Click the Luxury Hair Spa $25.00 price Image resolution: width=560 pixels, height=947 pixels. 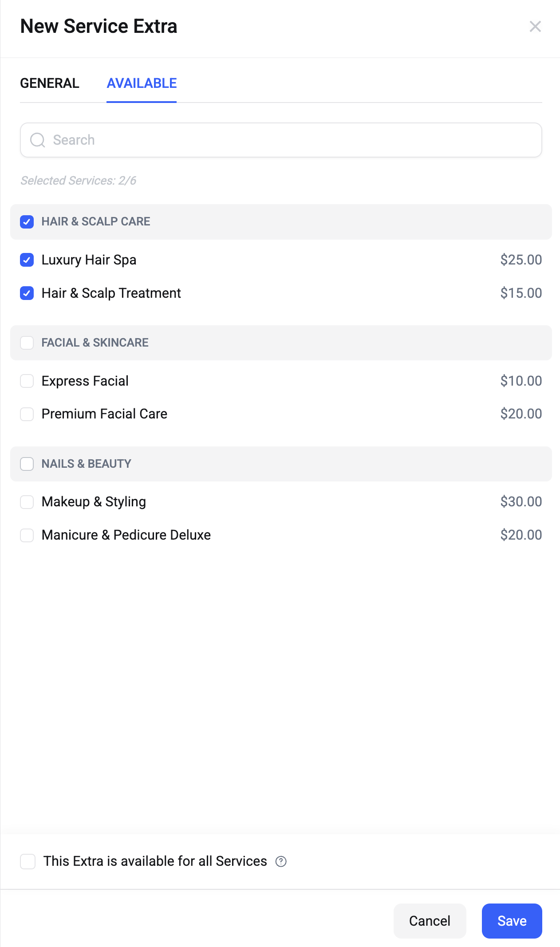tap(521, 260)
